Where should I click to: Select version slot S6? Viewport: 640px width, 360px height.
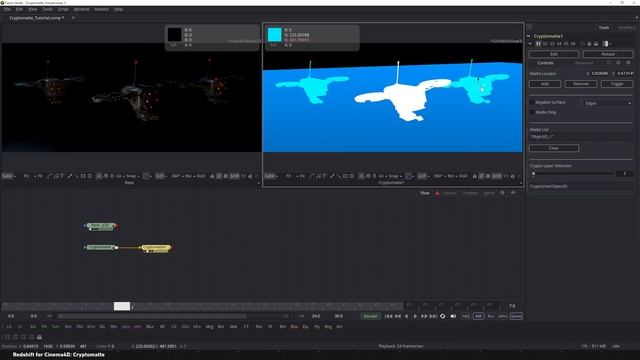coord(573,44)
